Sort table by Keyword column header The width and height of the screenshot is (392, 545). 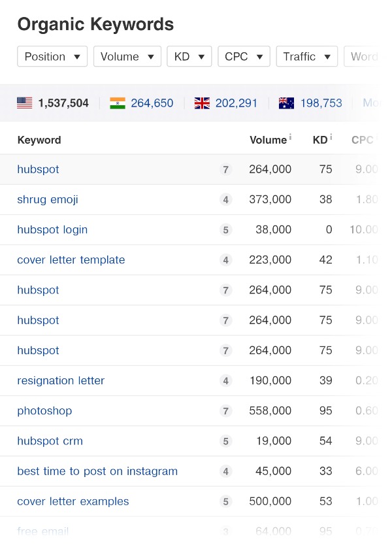pyautogui.click(x=39, y=140)
